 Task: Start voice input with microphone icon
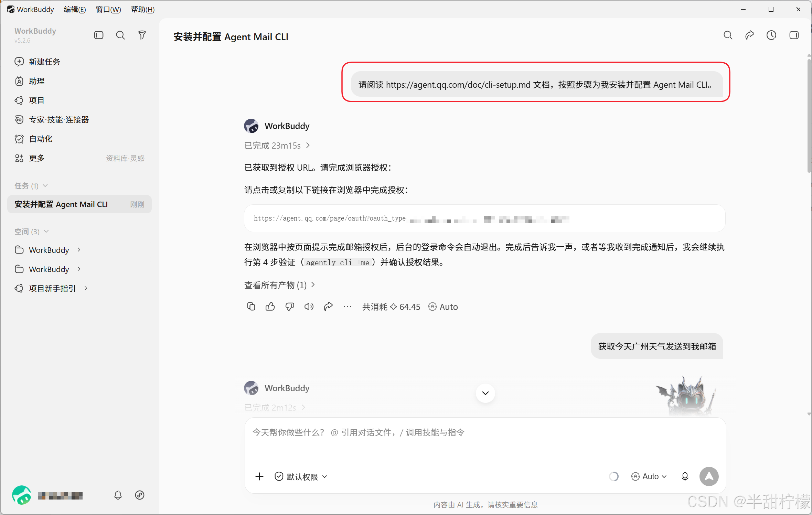pyautogui.click(x=685, y=476)
